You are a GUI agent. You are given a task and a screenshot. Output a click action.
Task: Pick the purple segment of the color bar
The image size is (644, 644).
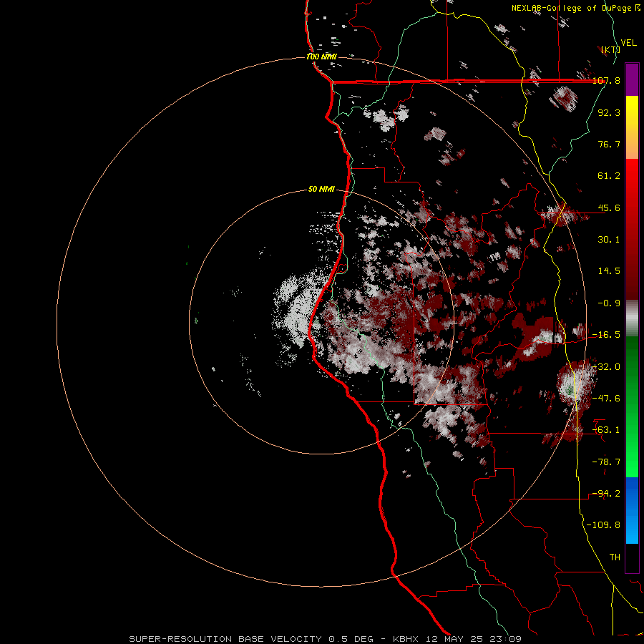pyautogui.click(x=632, y=79)
